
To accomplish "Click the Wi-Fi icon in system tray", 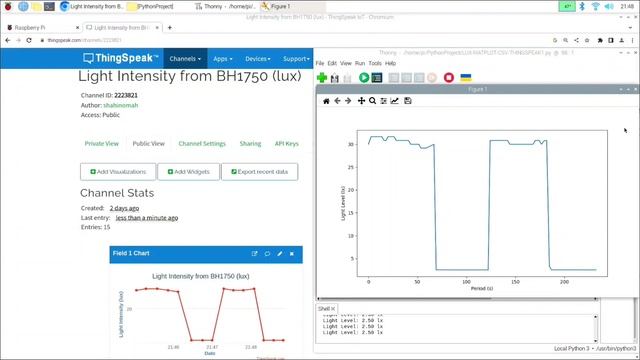I will [x=596, y=6].
